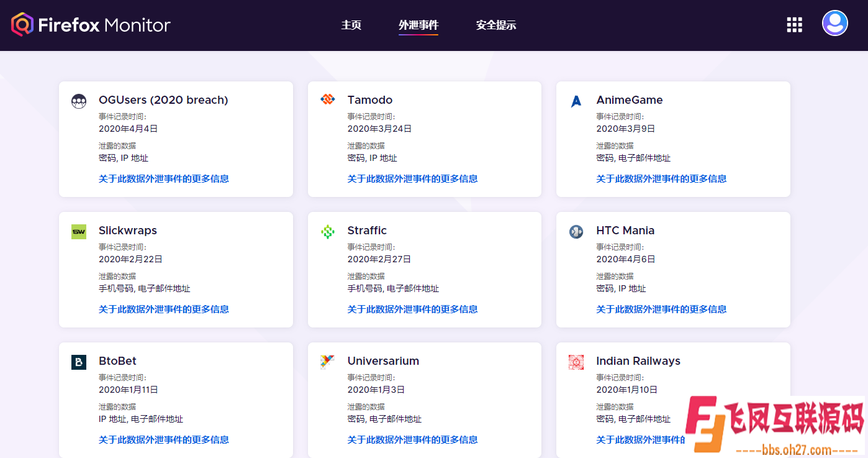Click the date 2020年1月10日
868x458 pixels.
click(627, 390)
